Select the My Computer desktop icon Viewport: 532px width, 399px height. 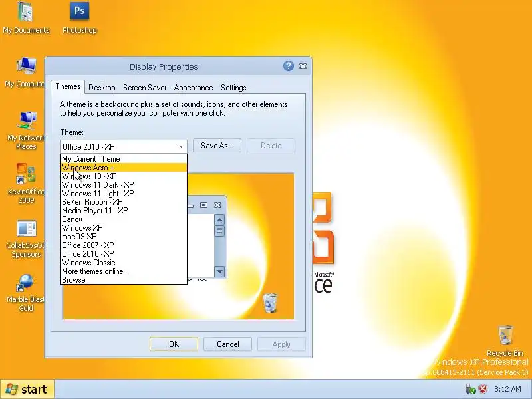click(x=25, y=72)
